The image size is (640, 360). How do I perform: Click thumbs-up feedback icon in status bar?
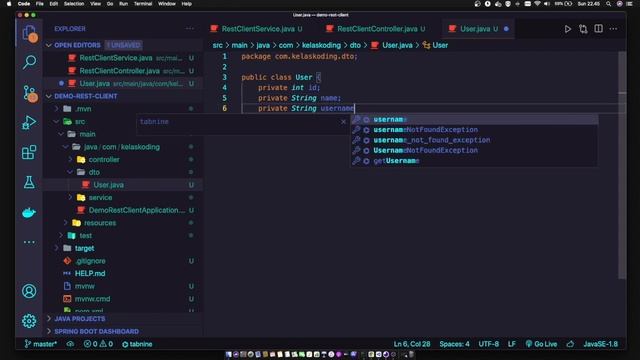pos(570,344)
